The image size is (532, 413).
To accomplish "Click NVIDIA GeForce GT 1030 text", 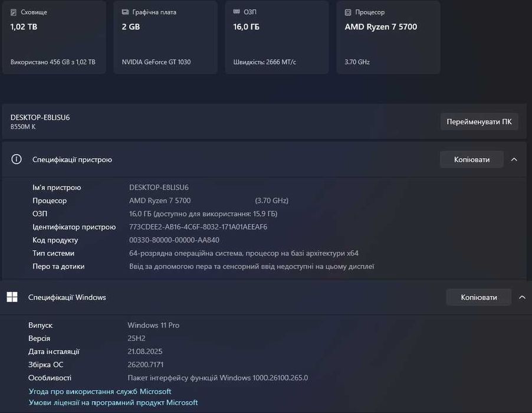I will pyautogui.click(x=156, y=62).
